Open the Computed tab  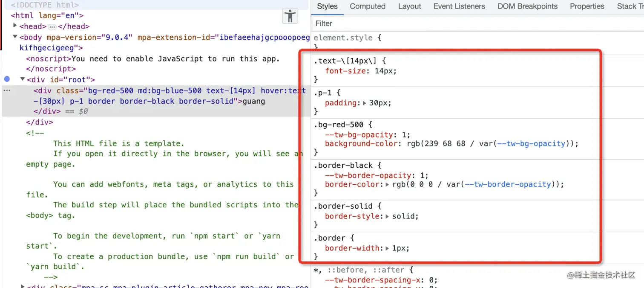coord(368,6)
